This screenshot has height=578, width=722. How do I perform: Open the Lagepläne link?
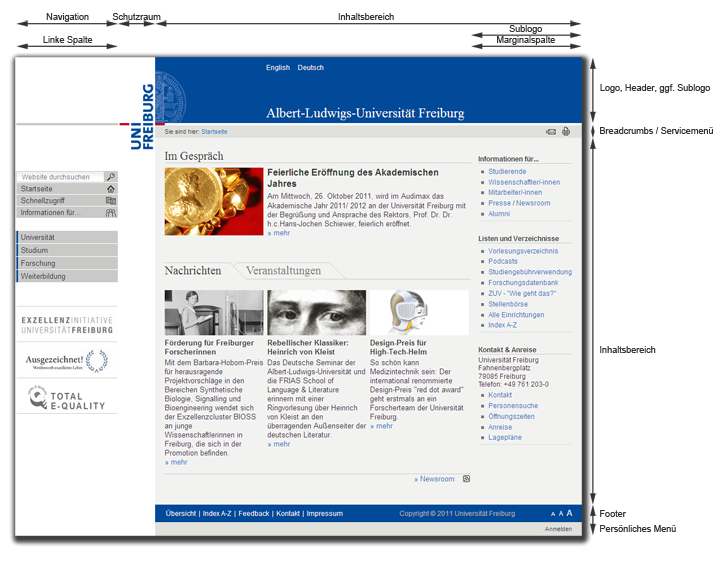[505, 438]
